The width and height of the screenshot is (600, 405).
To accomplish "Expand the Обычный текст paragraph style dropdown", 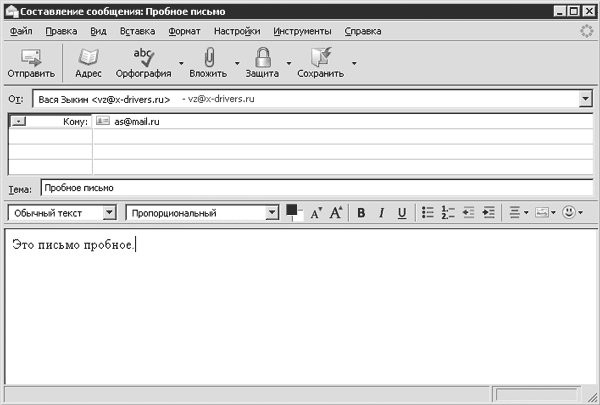I will click(x=109, y=212).
